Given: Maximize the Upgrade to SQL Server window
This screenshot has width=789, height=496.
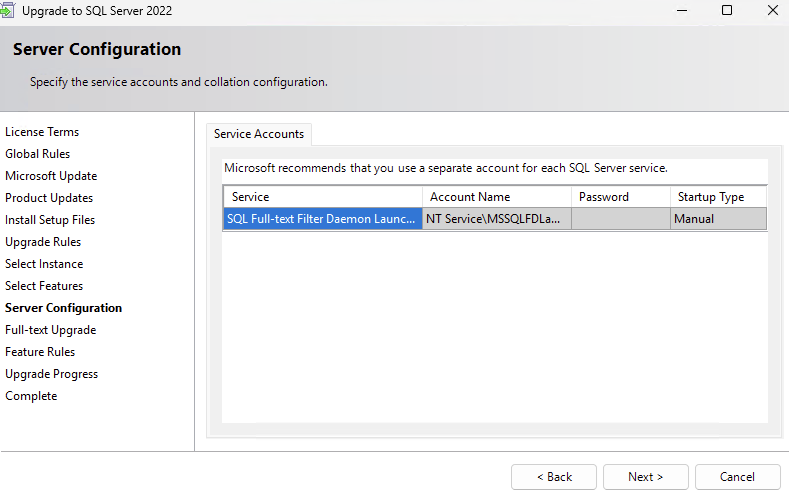Looking at the screenshot, I should click(727, 10).
